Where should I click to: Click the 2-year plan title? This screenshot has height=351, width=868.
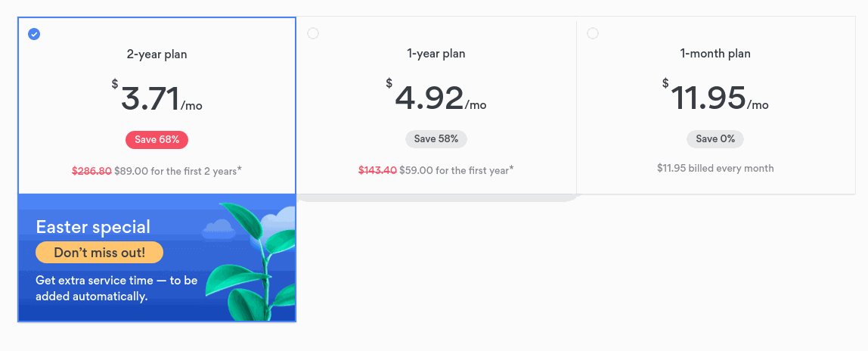click(x=157, y=54)
